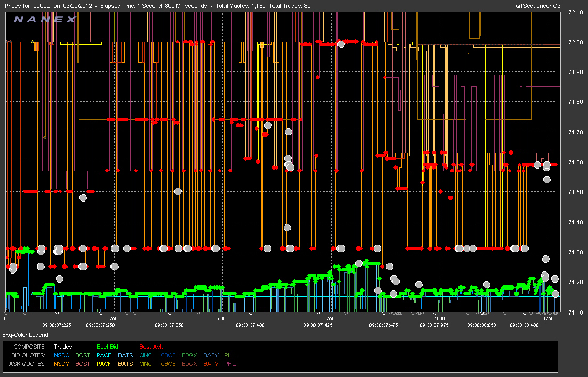This screenshot has width=588, height=377.
Task: Select BATS in the ASK QUOTES row
Action: (x=125, y=364)
